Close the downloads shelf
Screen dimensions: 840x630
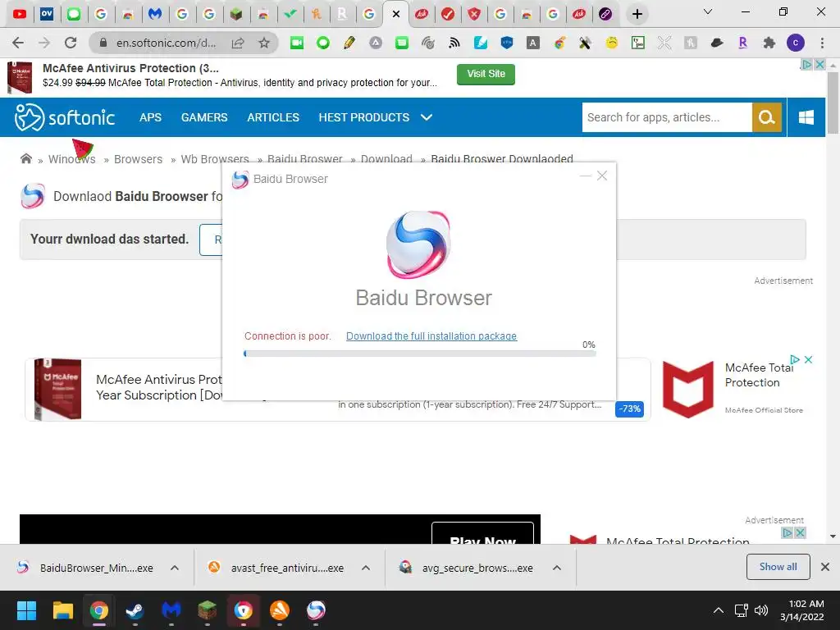coord(825,567)
